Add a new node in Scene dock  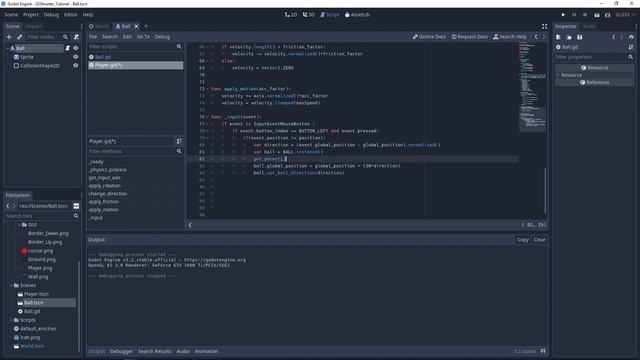[9, 37]
